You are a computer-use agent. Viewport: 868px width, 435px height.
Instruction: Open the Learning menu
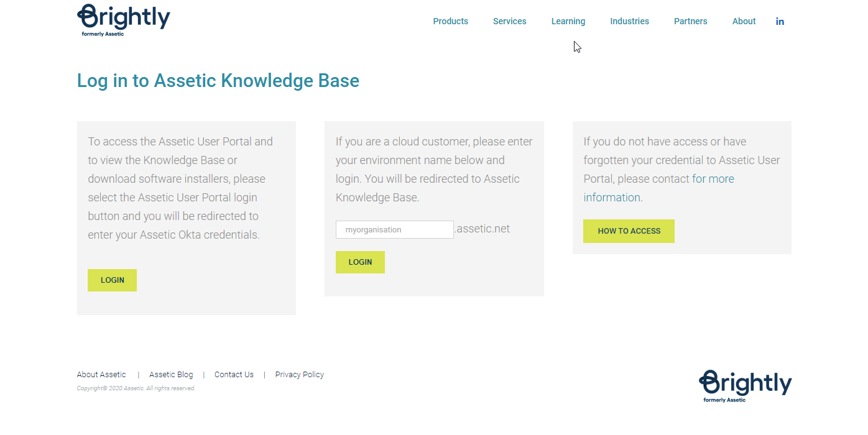pos(568,21)
